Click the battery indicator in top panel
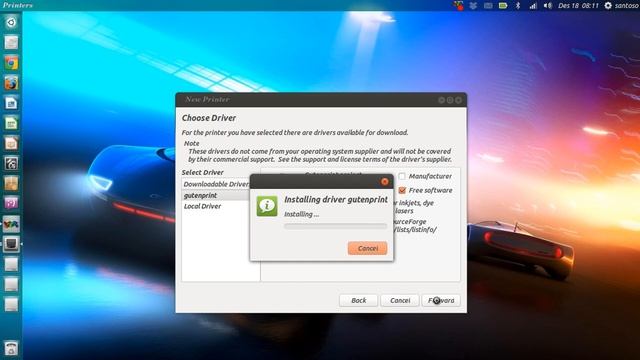The width and height of the screenshot is (640, 360). (x=503, y=6)
